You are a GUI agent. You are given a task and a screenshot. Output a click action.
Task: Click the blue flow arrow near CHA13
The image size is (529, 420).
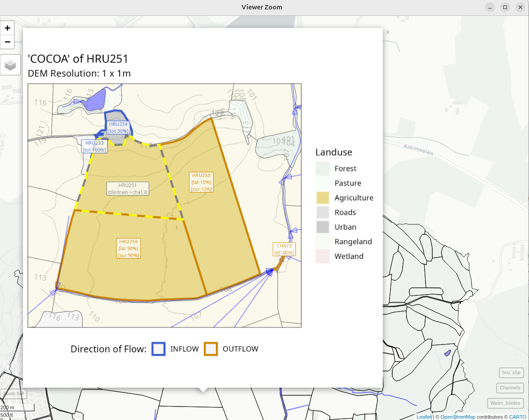270,272
